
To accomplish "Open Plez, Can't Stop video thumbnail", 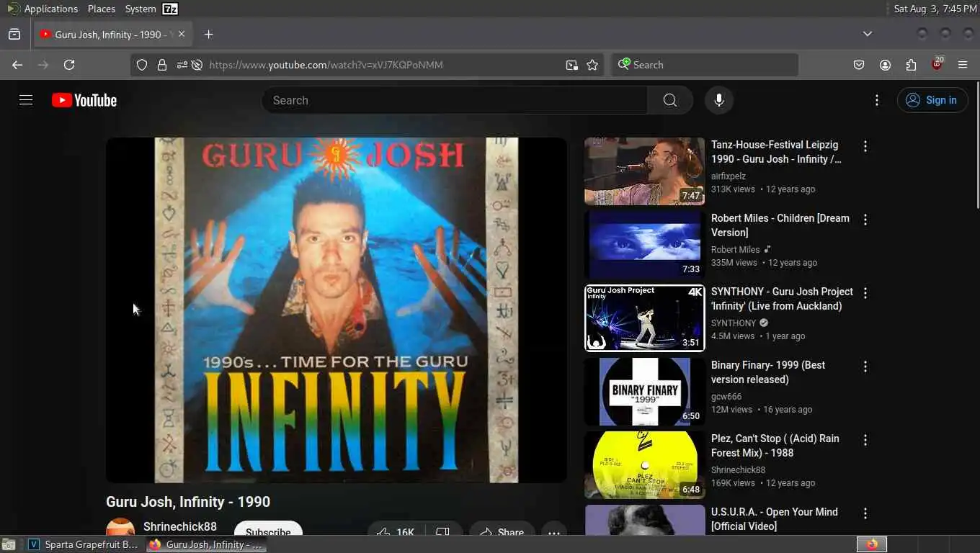I will coord(645,465).
